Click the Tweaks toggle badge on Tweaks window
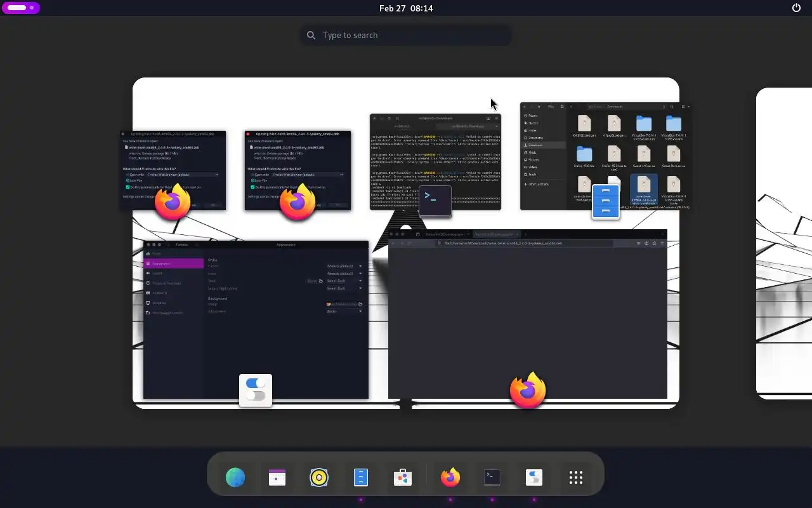This screenshot has height=508, width=812. coord(256,390)
